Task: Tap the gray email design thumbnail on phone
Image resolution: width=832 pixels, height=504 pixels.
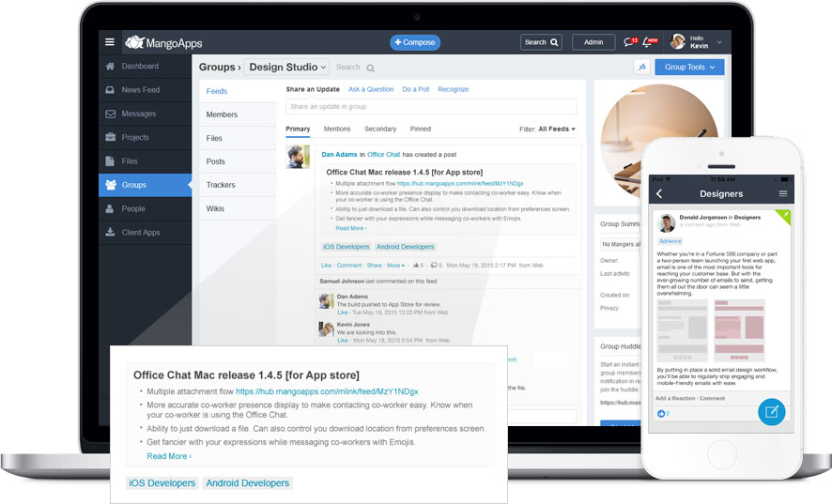Action: (683, 331)
